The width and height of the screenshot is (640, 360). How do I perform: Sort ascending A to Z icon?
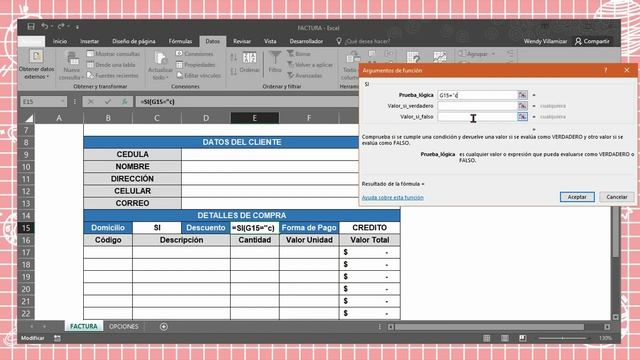[233, 57]
